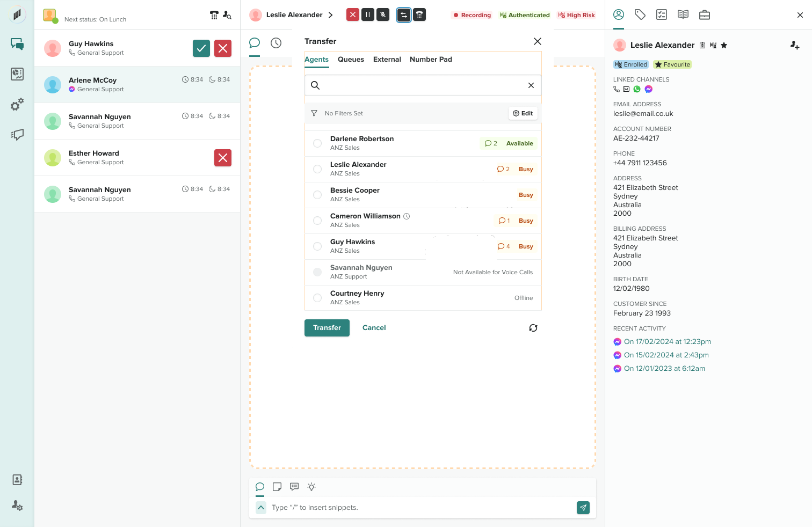Expand the snippet chevron beside message input
The image size is (812, 527).
pyautogui.click(x=260, y=508)
